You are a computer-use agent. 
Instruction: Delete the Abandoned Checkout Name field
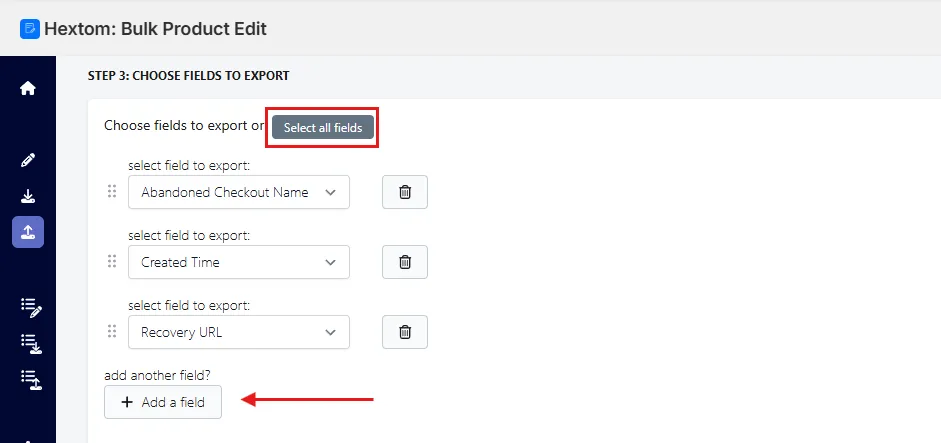[x=405, y=192]
